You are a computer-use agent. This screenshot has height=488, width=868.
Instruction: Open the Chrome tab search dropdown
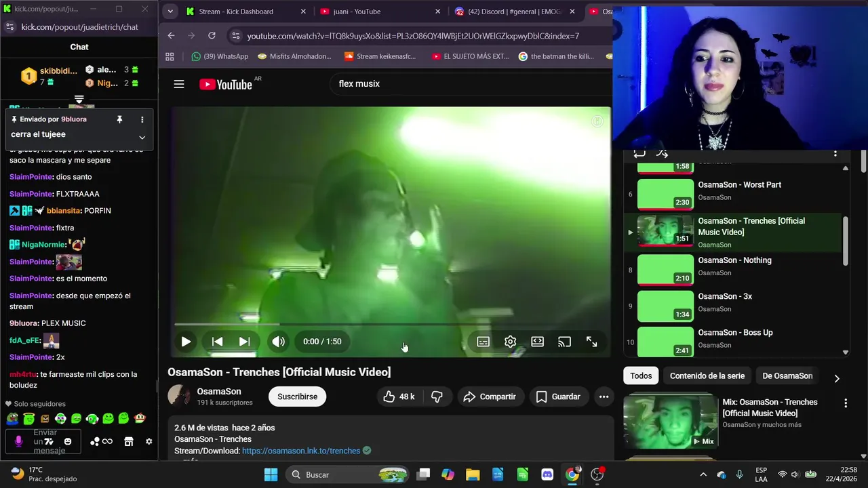170,11
